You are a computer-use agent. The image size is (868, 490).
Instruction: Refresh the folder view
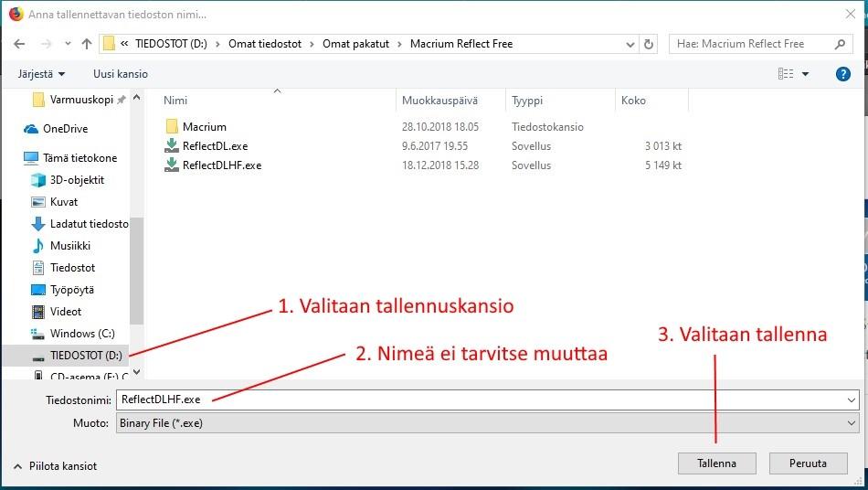[649, 44]
